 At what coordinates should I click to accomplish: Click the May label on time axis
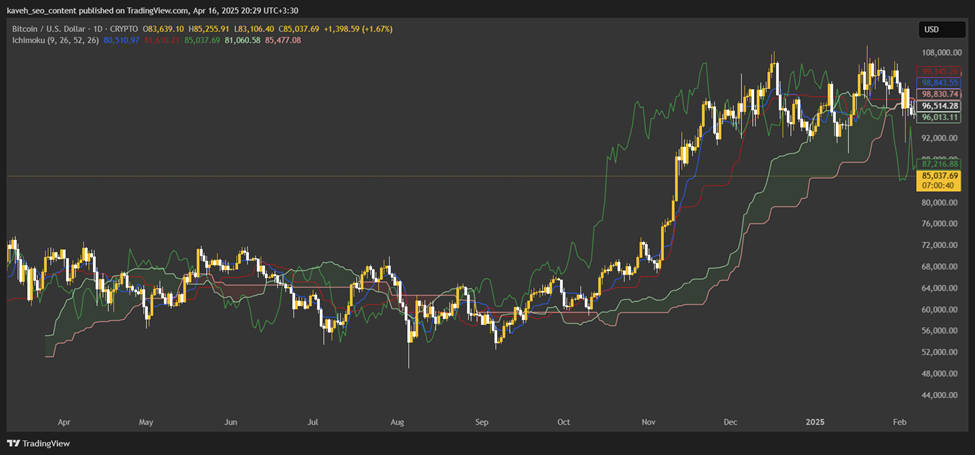[146, 422]
